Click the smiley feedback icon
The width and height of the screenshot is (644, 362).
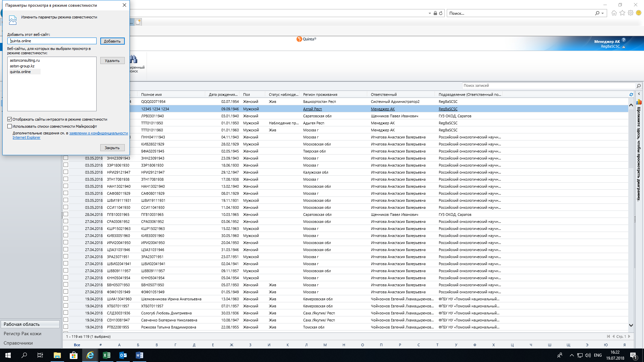click(x=639, y=13)
